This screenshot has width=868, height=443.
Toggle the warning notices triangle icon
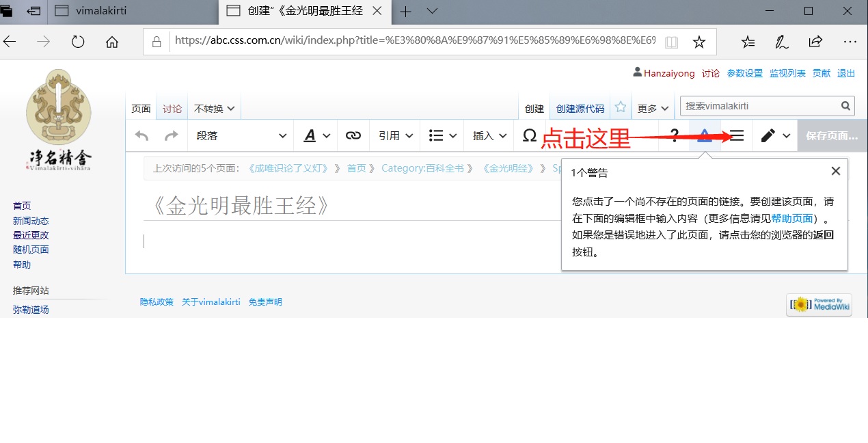pyautogui.click(x=705, y=135)
